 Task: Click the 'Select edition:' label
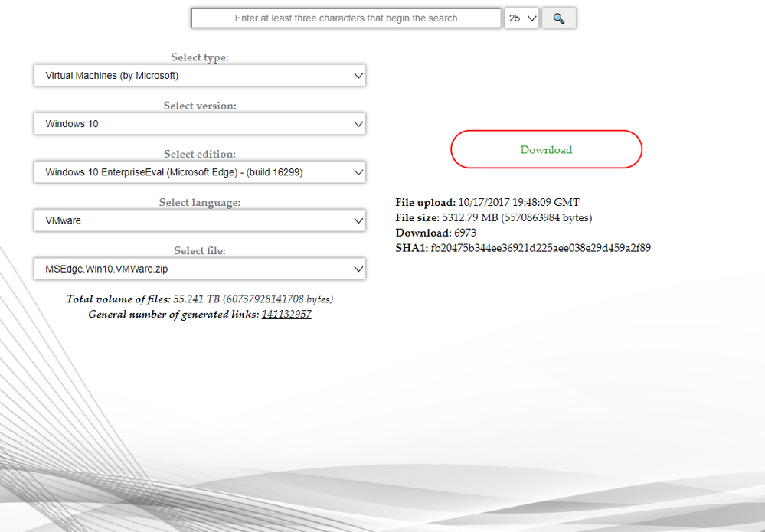(200, 154)
